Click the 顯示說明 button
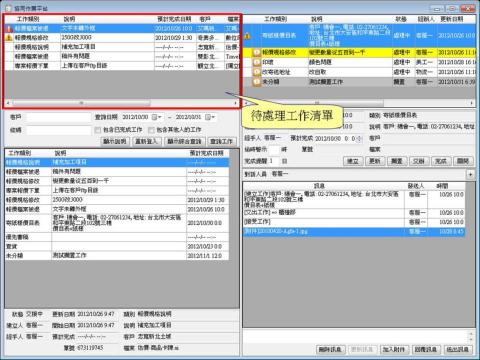The image size is (480, 360). pyautogui.click(x=115, y=142)
